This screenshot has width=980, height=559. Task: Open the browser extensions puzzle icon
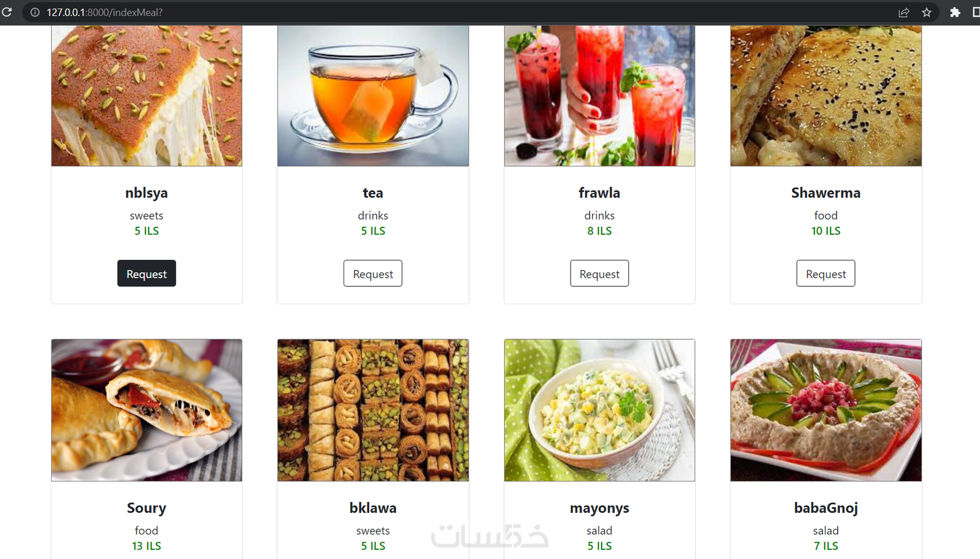point(955,12)
